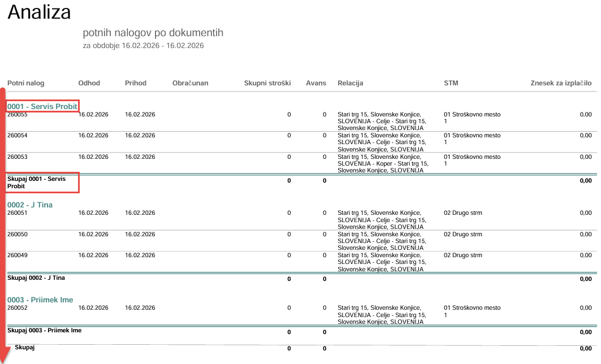Click the final Skupaj grand total label

click(24, 348)
